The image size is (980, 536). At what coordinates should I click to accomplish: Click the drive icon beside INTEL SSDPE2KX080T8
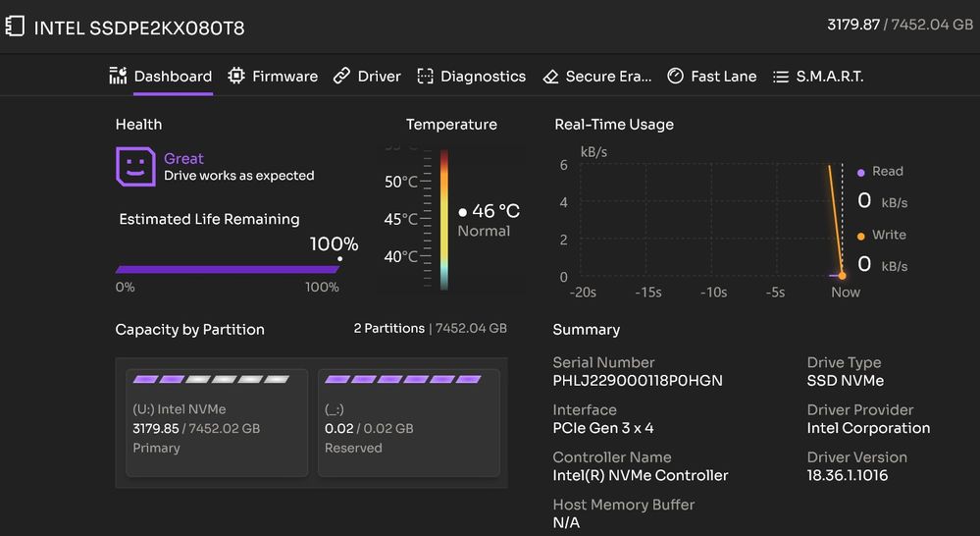coord(15,27)
